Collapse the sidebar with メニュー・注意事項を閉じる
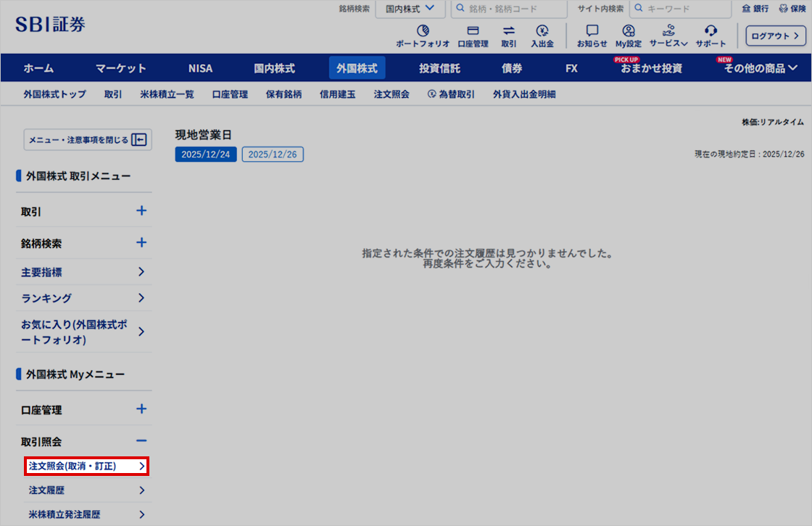Image resolution: width=812 pixels, height=526 pixels. tap(87, 139)
